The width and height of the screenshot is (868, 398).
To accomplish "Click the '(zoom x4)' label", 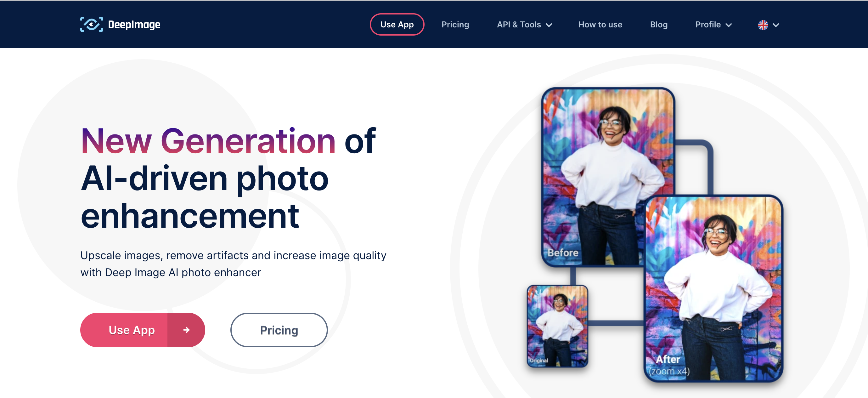I will point(669,371).
